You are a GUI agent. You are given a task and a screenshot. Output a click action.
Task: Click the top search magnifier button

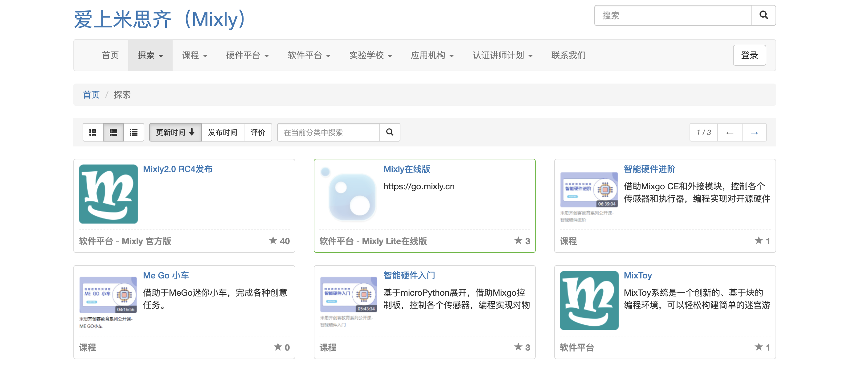763,15
